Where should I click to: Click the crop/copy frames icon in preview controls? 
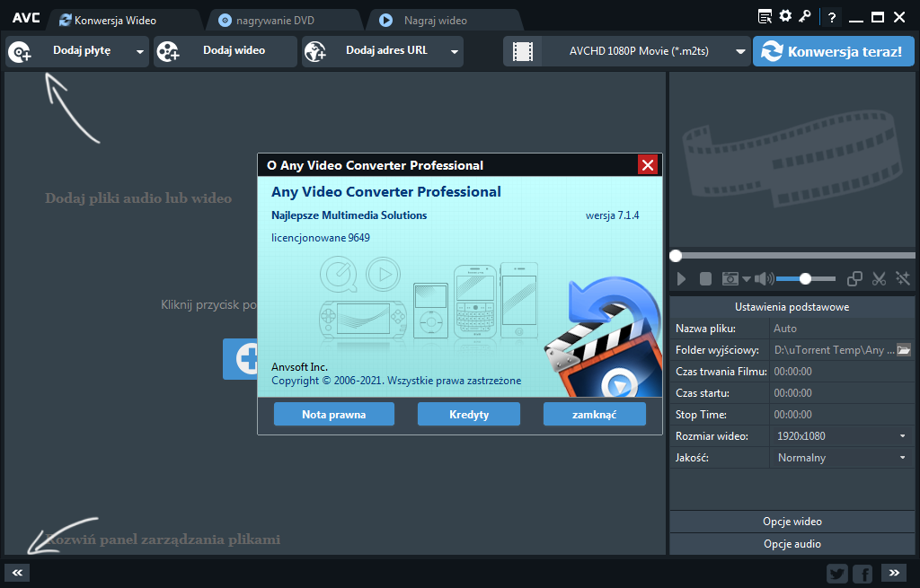(x=854, y=279)
